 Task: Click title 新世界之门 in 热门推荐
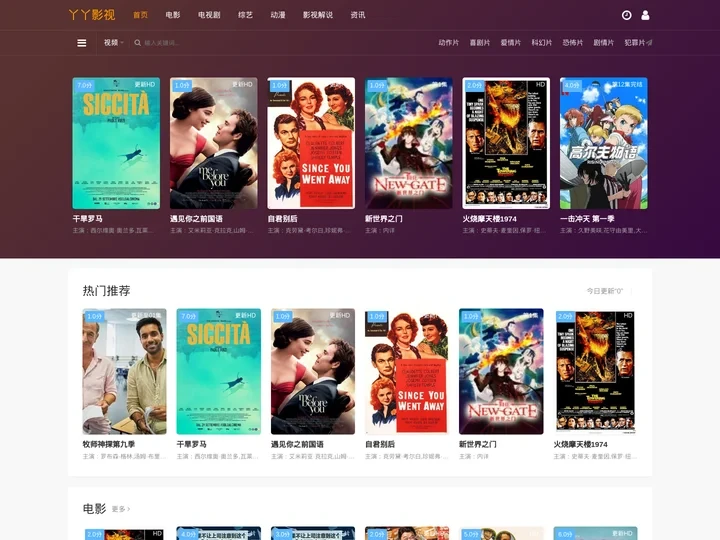[x=478, y=444]
